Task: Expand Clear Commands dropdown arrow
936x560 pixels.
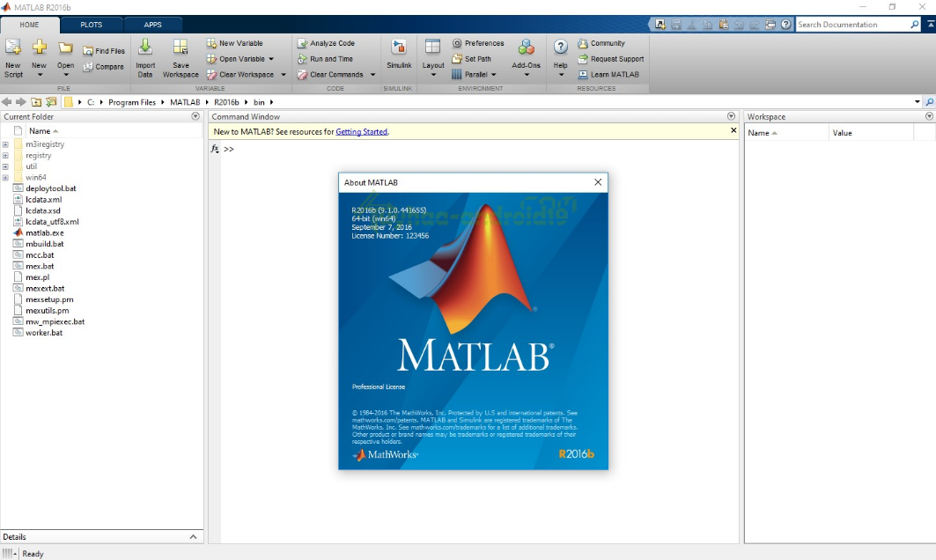Action: [x=373, y=75]
